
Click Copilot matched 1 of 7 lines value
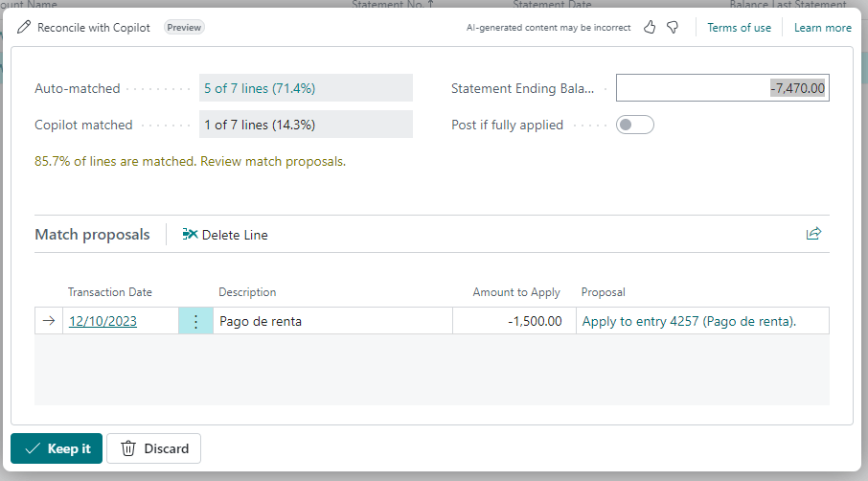pyautogui.click(x=305, y=125)
